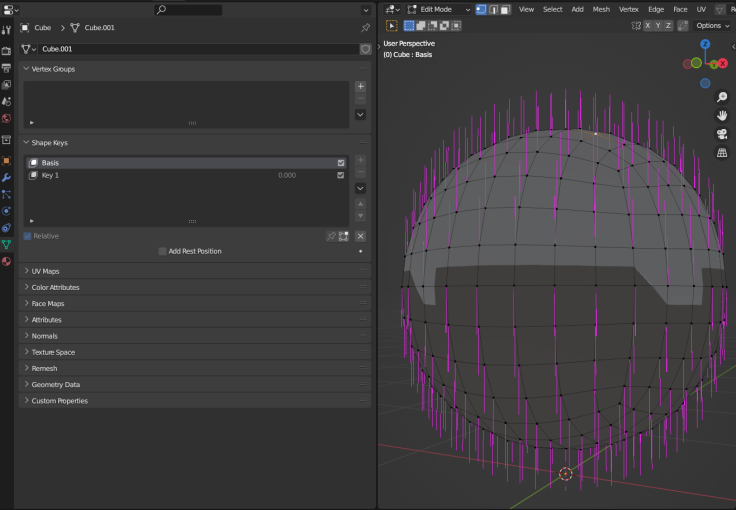Viewport: 736px width, 510px height.
Task: Toggle fake user shield for Cube.001
Action: [x=365, y=49]
